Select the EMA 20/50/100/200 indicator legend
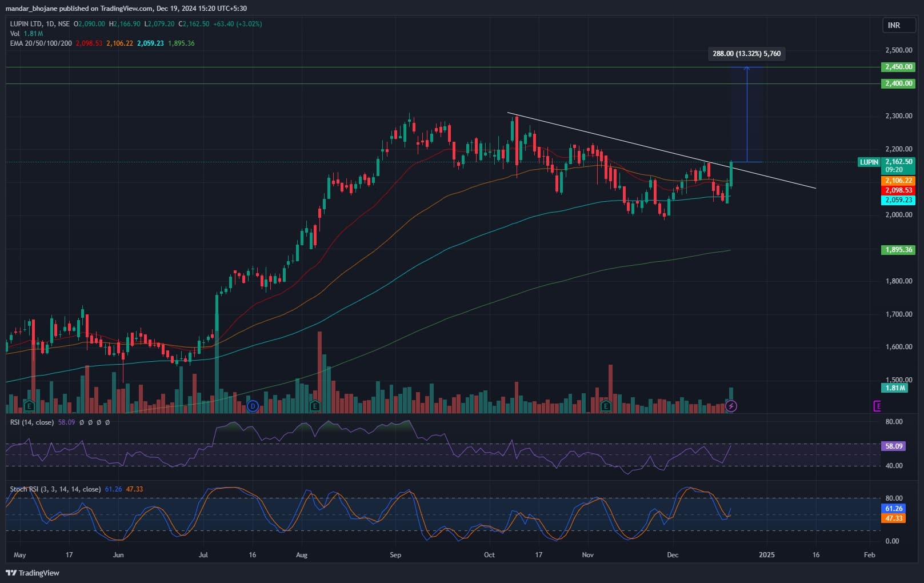924x583 pixels. [41, 43]
